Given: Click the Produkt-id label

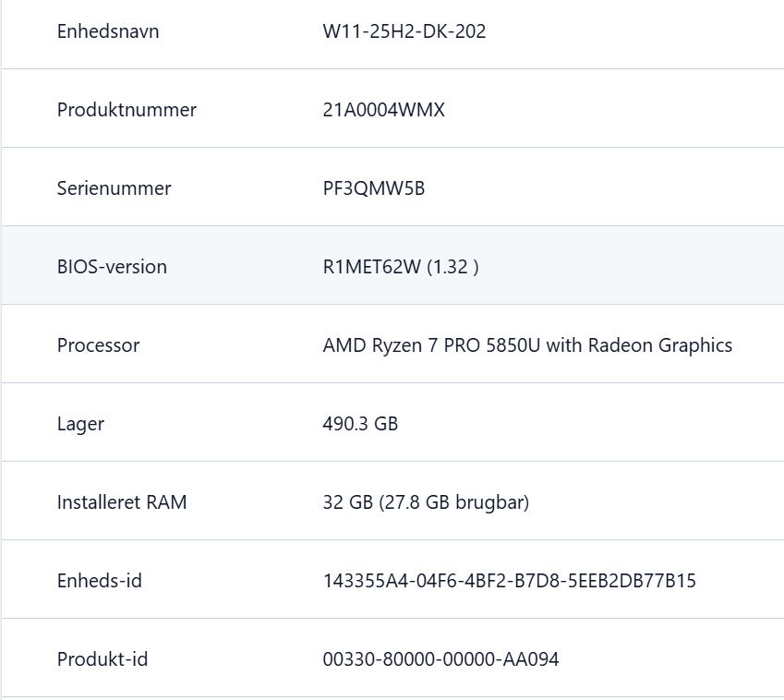Looking at the screenshot, I should point(103,659).
